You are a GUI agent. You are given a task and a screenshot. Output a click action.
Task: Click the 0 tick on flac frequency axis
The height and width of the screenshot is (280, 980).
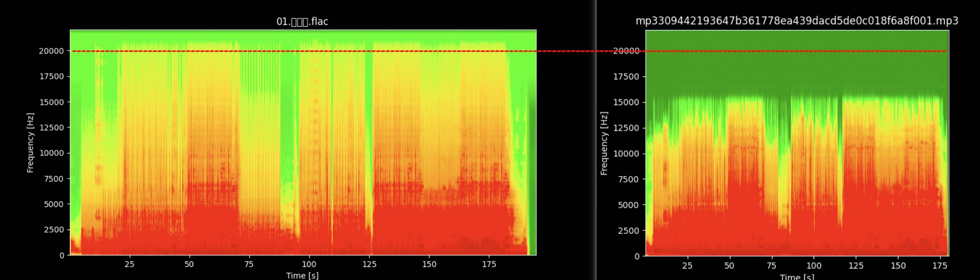62,256
